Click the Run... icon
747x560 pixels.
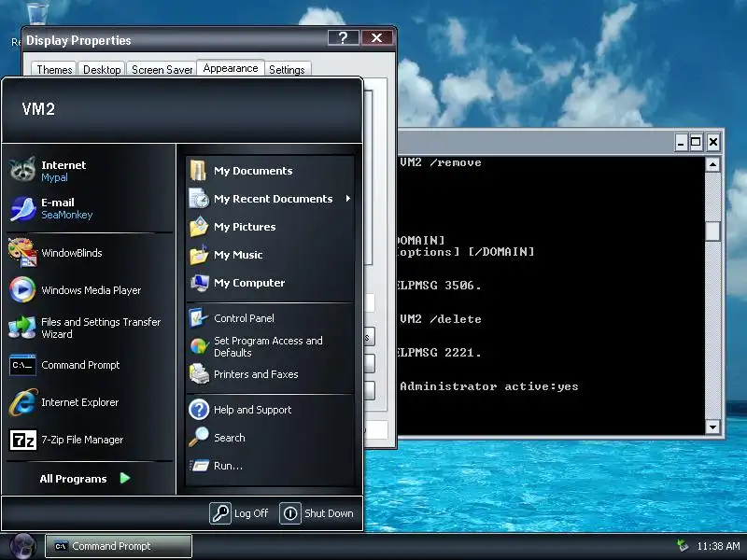(x=199, y=465)
